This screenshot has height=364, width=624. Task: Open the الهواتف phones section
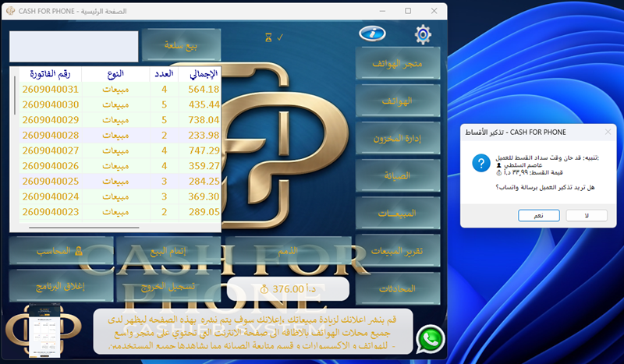[x=398, y=101]
